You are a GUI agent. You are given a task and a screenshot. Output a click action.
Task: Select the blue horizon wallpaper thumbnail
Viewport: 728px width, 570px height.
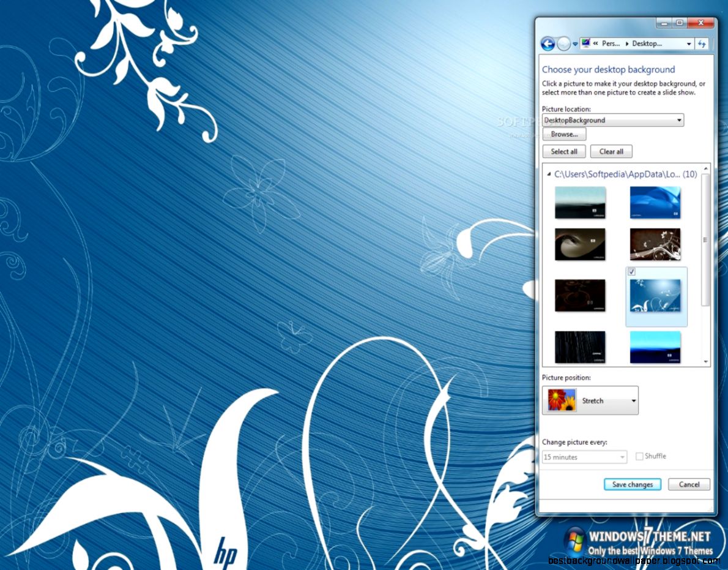[x=655, y=347]
